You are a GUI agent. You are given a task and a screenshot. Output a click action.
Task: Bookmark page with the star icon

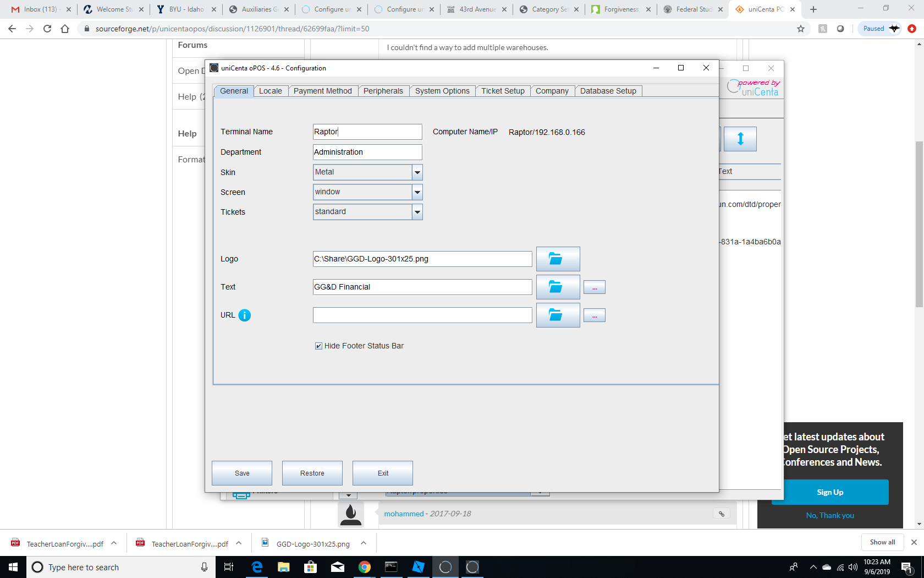coord(801,29)
